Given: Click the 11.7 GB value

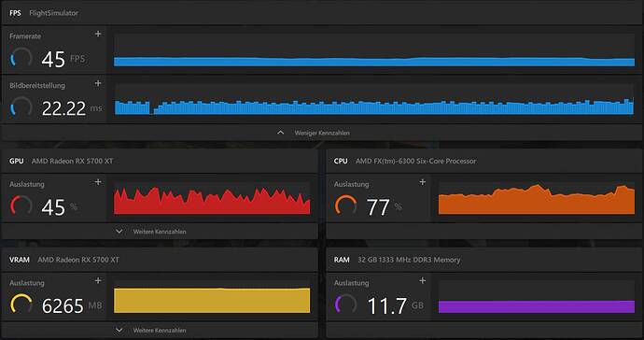Looking at the screenshot, I should (395, 305).
